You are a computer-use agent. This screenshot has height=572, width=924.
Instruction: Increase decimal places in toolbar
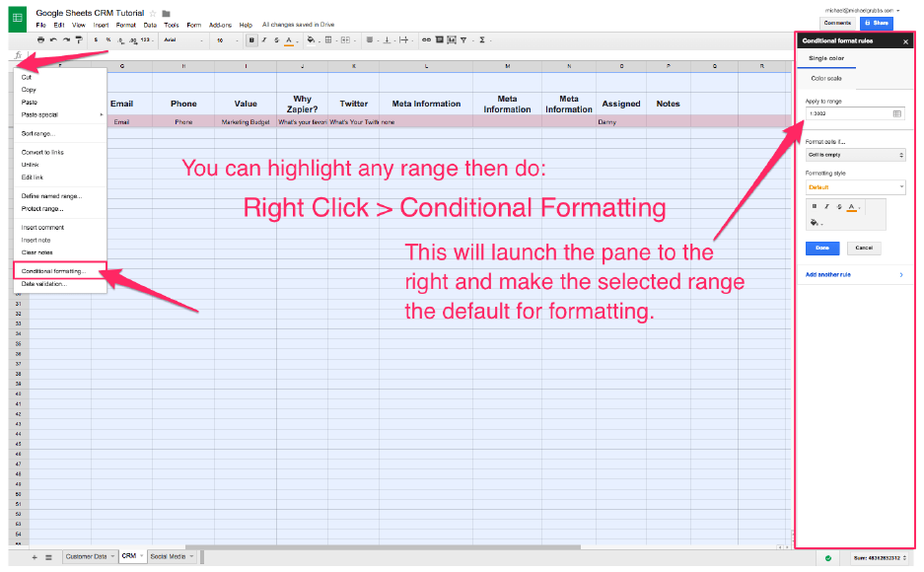pyautogui.click(x=133, y=40)
